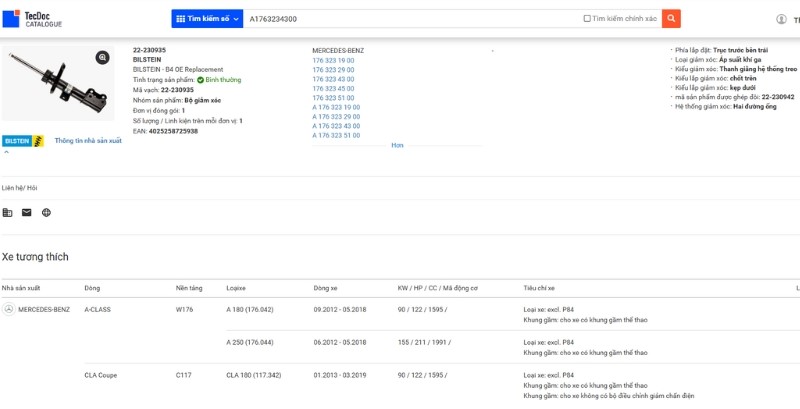The width and height of the screenshot is (800, 409).
Task: Click 'BILSTEIN - B4 OE Replacement' description
Action: (x=178, y=69)
